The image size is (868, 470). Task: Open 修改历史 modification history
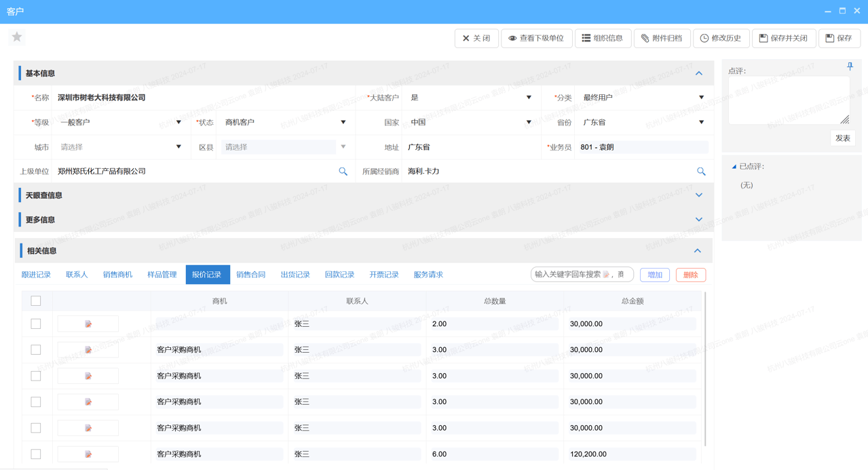(721, 39)
